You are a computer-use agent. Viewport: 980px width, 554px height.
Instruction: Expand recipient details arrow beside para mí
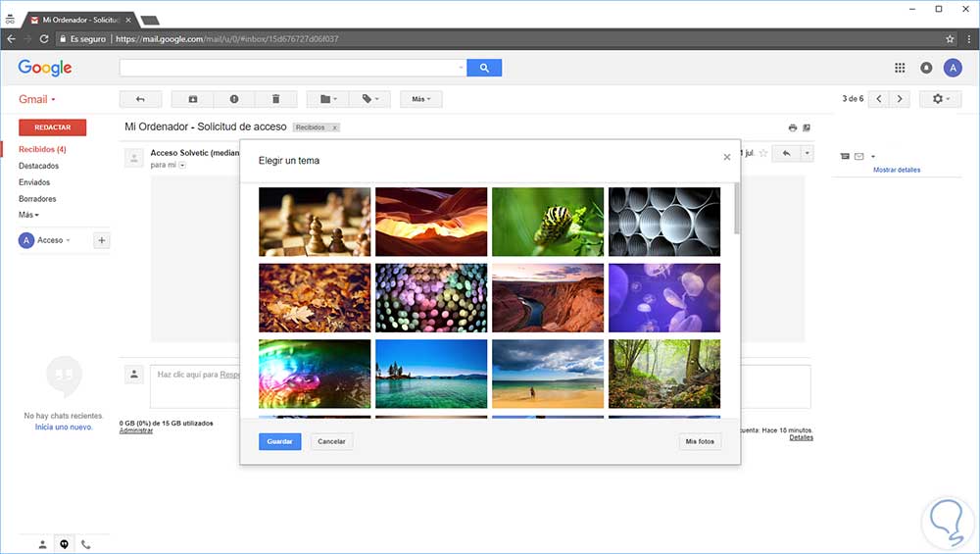click(x=182, y=165)
